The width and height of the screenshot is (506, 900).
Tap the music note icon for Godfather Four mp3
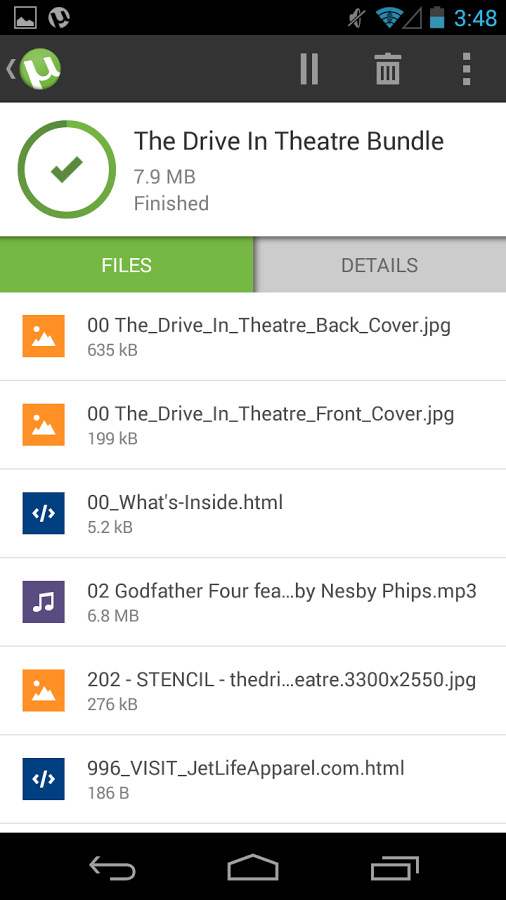44,602
